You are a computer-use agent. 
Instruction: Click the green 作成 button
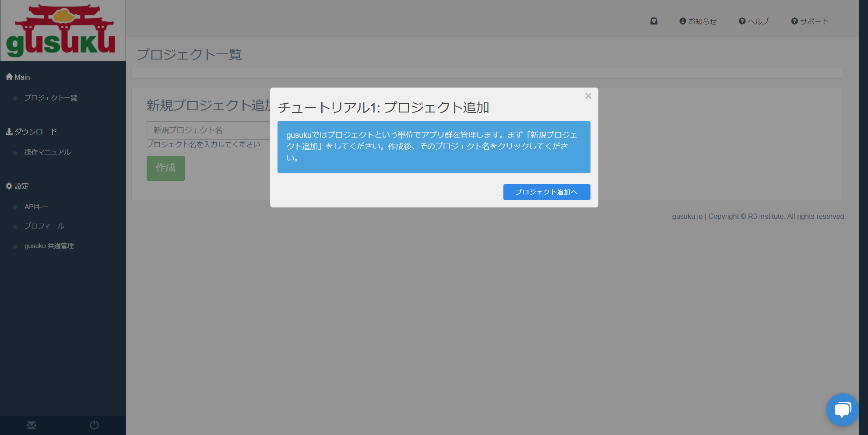[x=165, y=168]
